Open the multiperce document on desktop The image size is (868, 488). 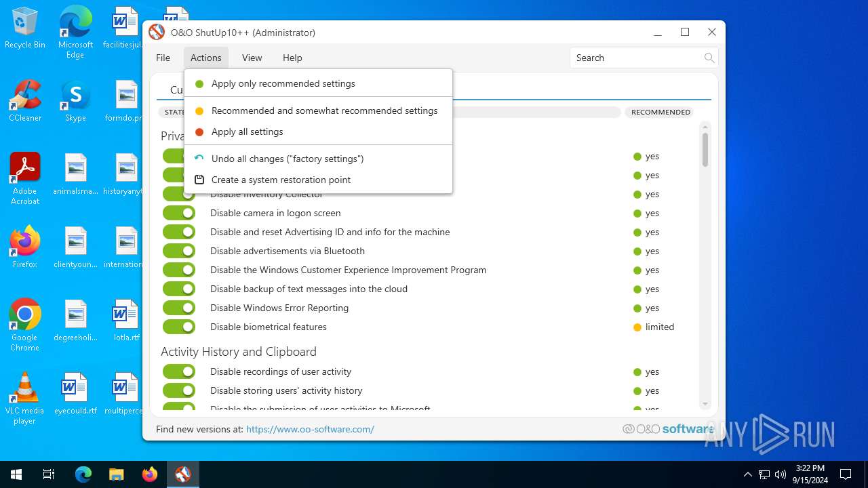point(125,394)
